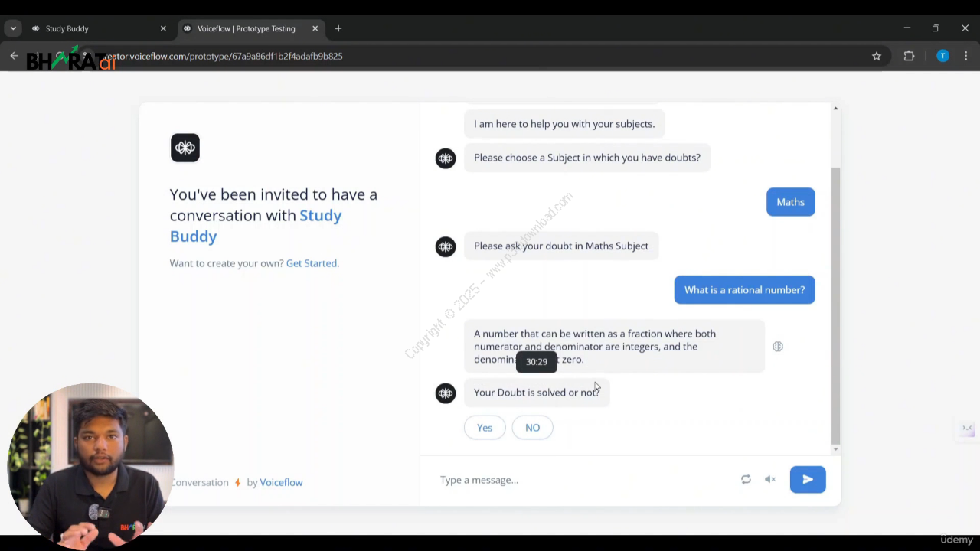Click the rational number answer message
This screenshot has height=551, width=980.
pos(614,347)
